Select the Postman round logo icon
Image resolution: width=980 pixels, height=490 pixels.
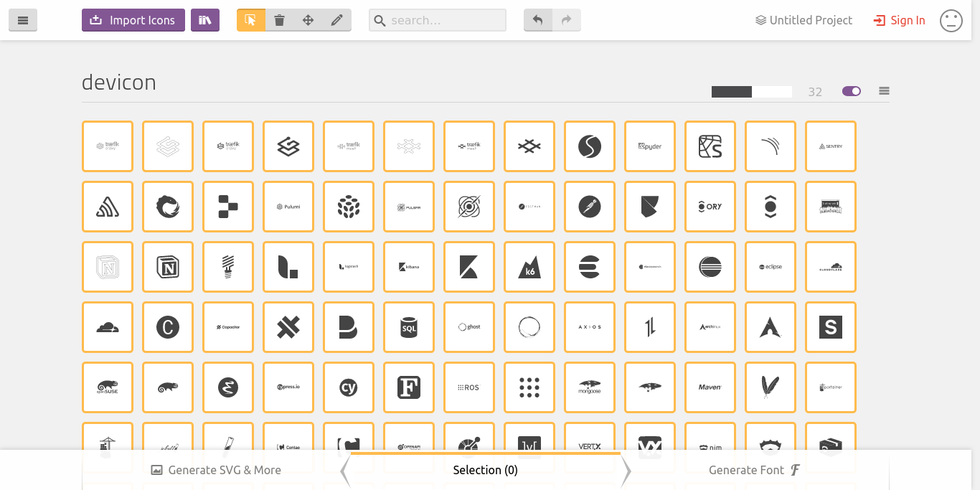pyautogui.click(x=590, y=207)
